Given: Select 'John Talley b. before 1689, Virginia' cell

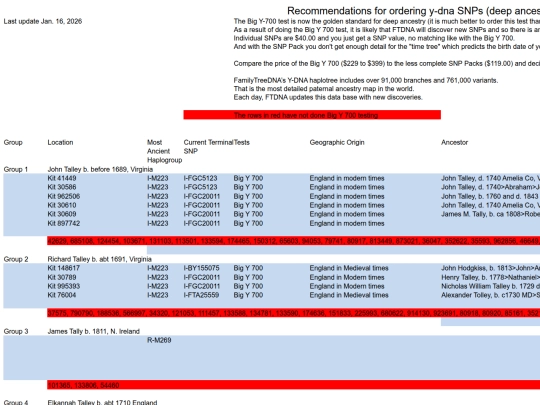Looking at the screenshot, I should (100, 169).
